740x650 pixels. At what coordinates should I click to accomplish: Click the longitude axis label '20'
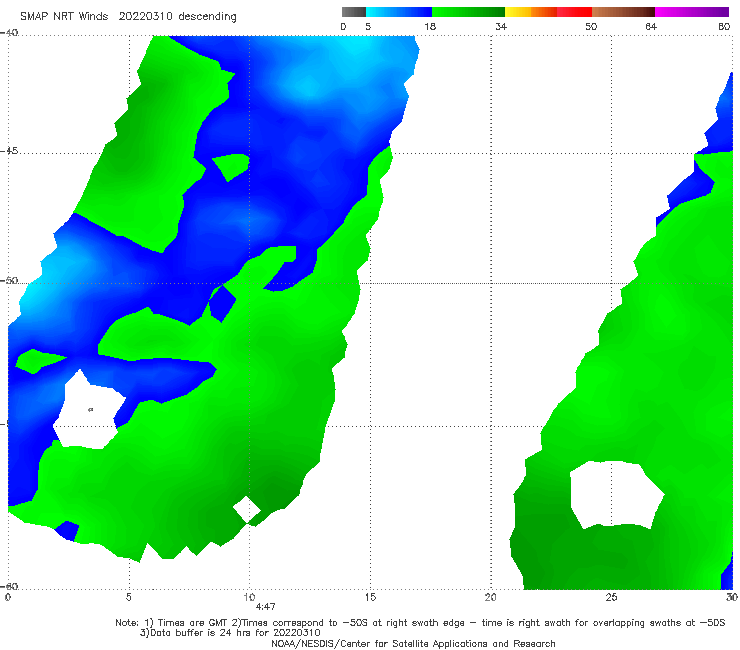click(491, 598)
